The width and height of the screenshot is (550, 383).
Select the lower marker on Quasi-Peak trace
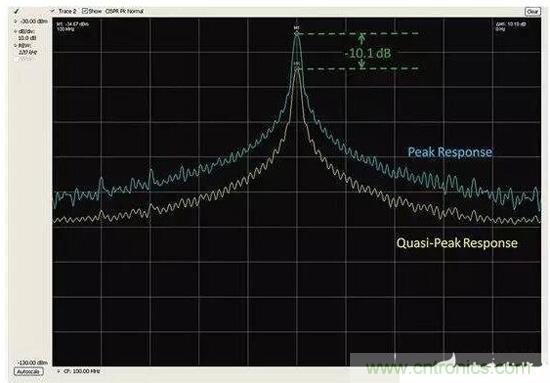(x=297, y=67)
